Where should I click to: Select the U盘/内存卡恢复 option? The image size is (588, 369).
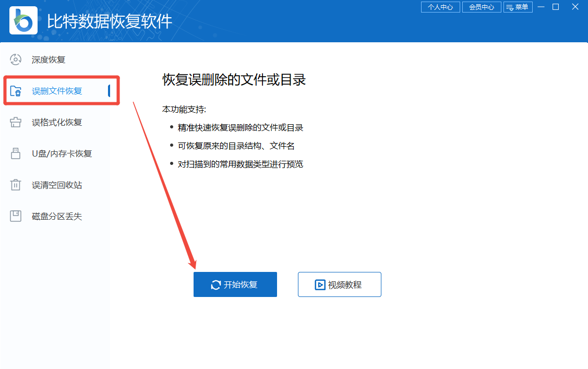[62, 153]
